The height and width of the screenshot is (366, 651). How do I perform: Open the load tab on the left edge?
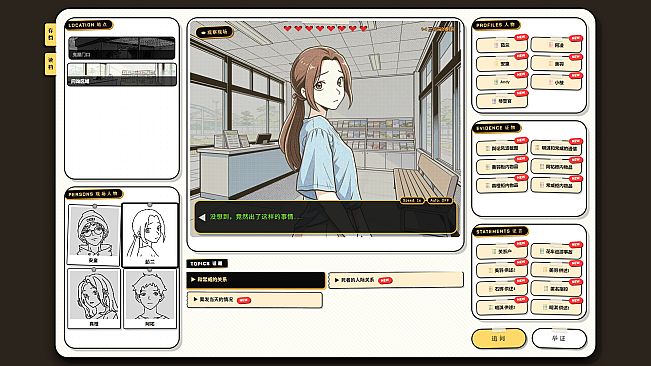[50, 64]
